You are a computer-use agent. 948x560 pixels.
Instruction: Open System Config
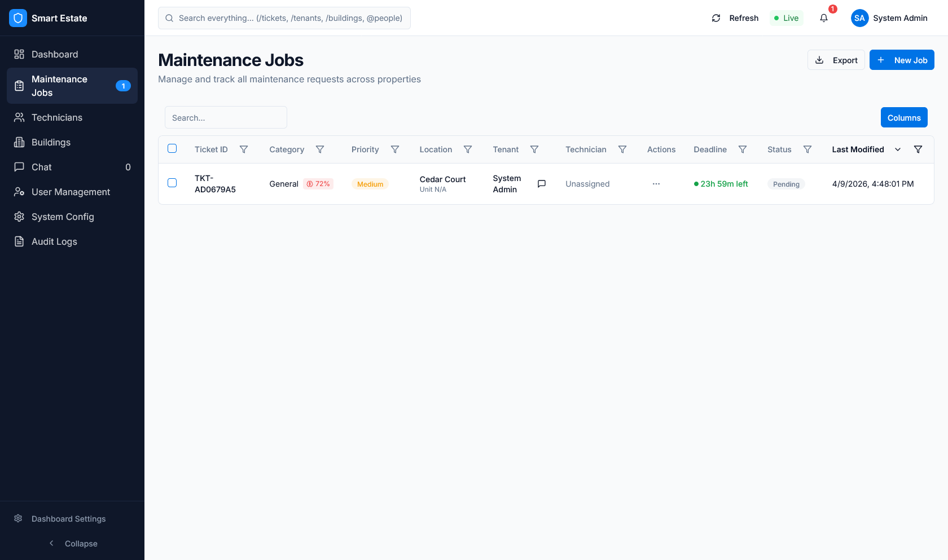coord(63,217)
